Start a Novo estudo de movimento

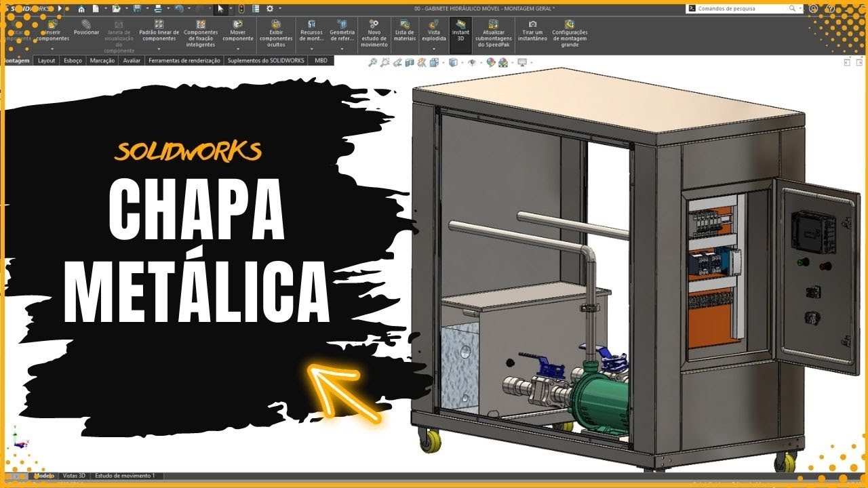[374, 34]
